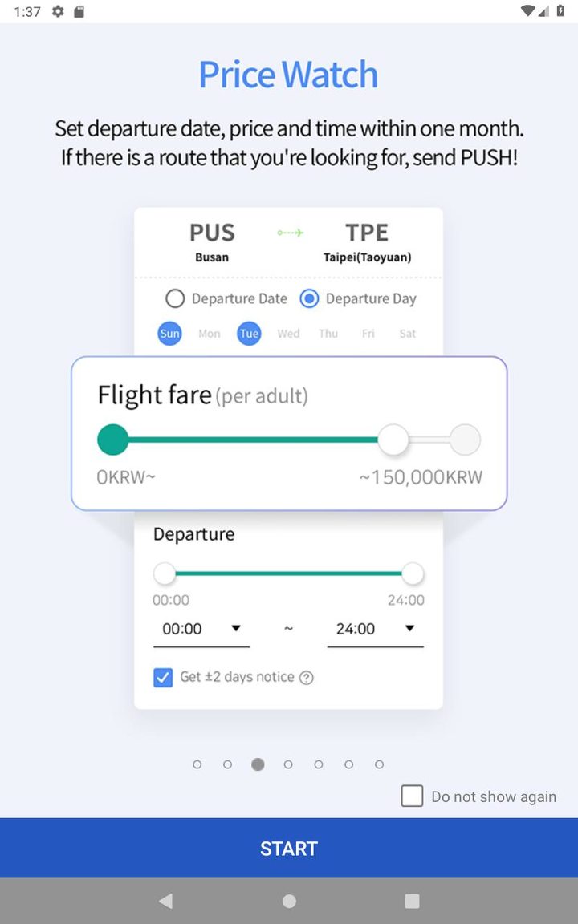Open recent apps with the square button

[412, 901]
